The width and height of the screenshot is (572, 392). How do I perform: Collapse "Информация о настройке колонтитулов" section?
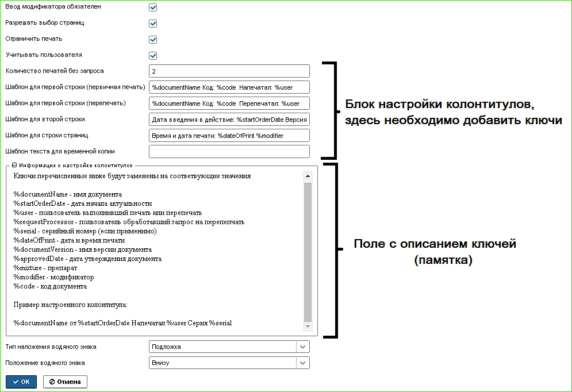[14, 165]
